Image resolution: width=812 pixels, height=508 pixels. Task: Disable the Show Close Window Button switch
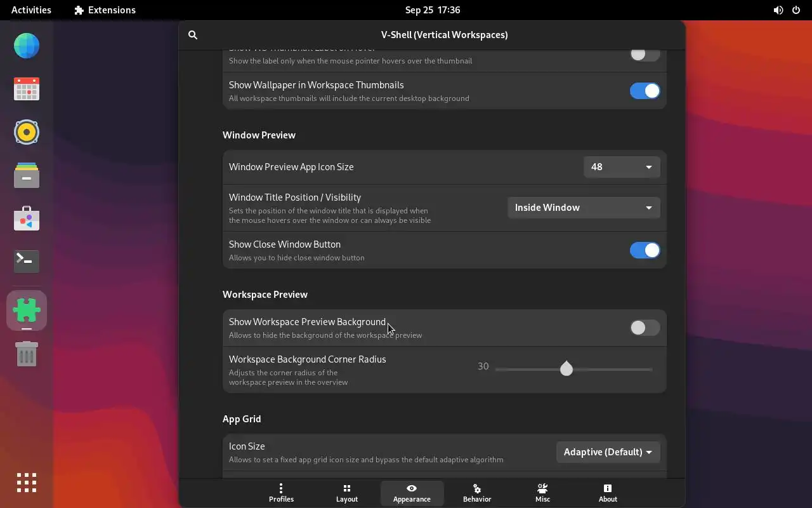click(x=645, y=250)
